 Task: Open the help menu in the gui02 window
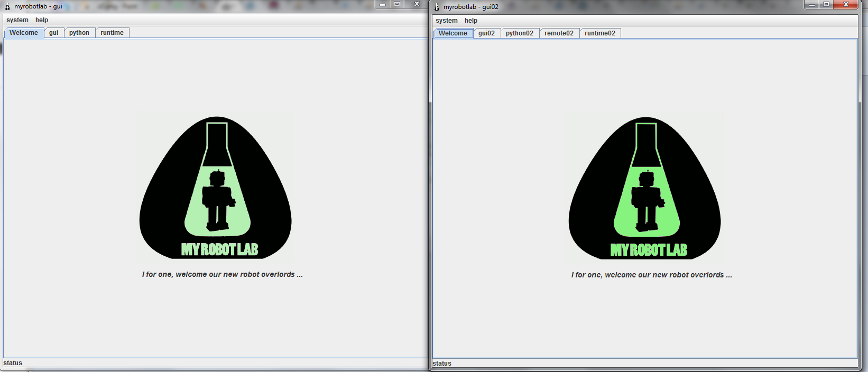click(471, 21)
